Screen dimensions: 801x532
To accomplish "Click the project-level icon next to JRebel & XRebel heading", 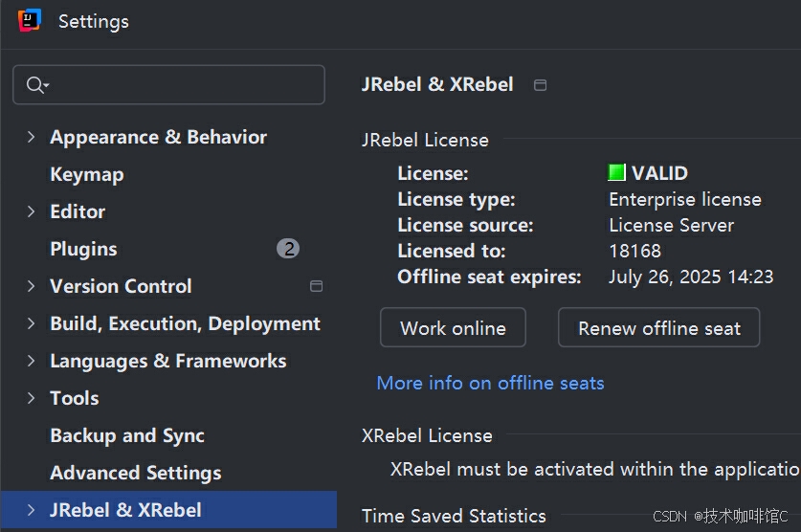I will [540, 85].
